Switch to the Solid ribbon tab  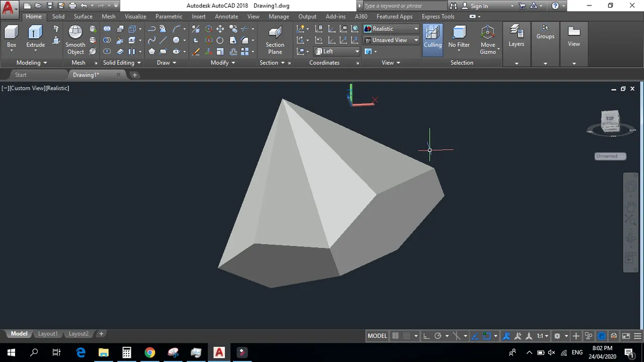[58, 17]
